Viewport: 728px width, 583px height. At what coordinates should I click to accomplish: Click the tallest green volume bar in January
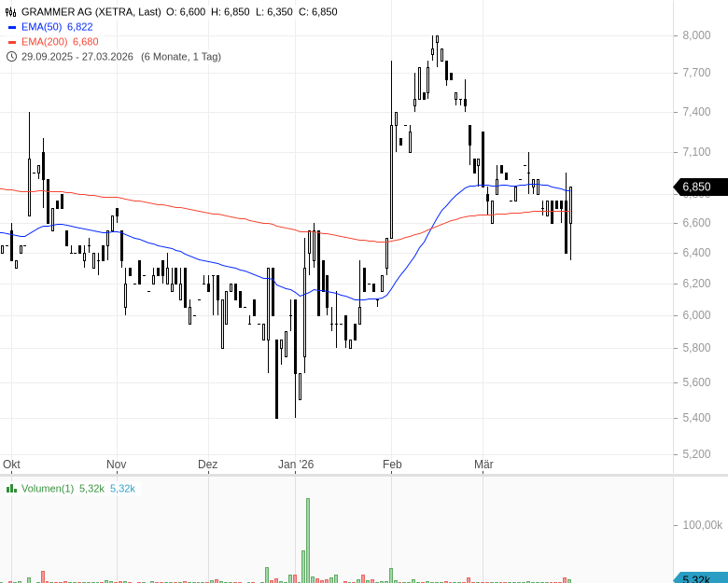coord(307,541)
